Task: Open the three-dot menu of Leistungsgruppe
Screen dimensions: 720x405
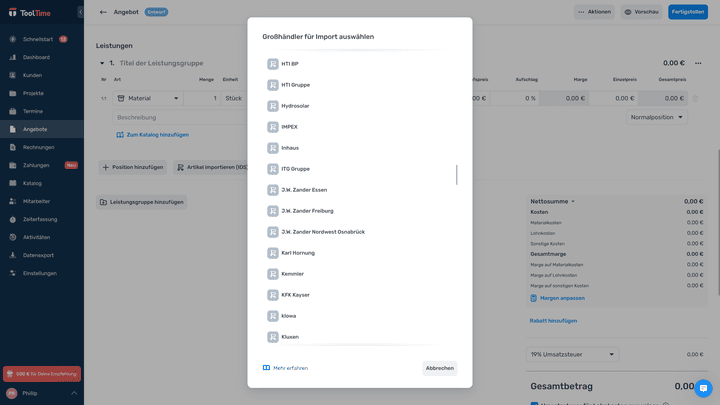Action: [698, 63]
